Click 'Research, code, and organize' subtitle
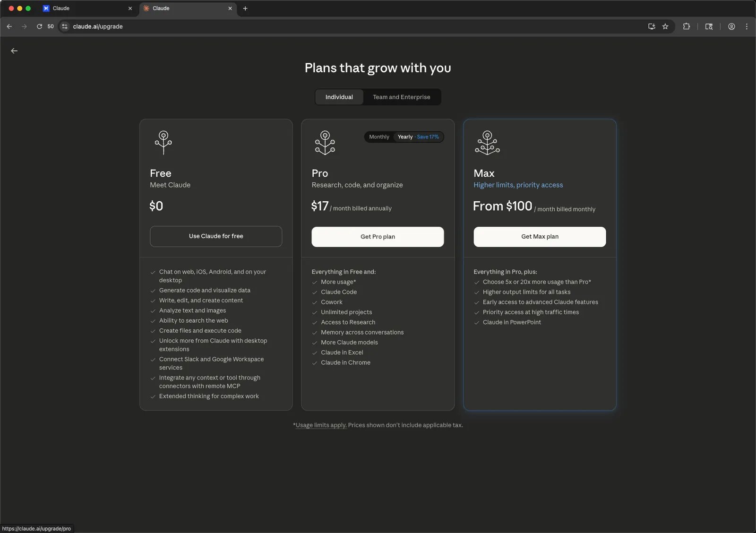The width and height of the screenshot is (756, 533). pos(357,185)
